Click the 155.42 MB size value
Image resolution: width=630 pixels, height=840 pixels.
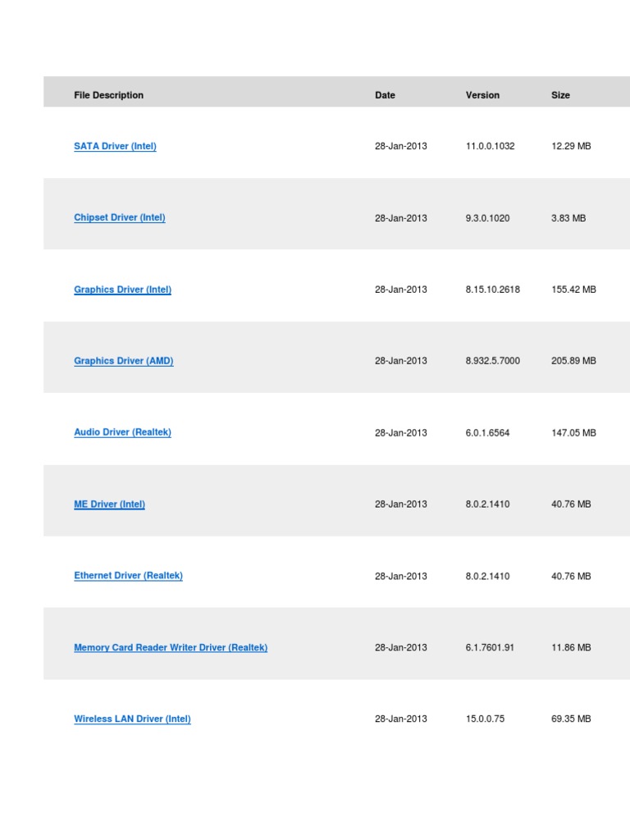(x=573, y=290)
